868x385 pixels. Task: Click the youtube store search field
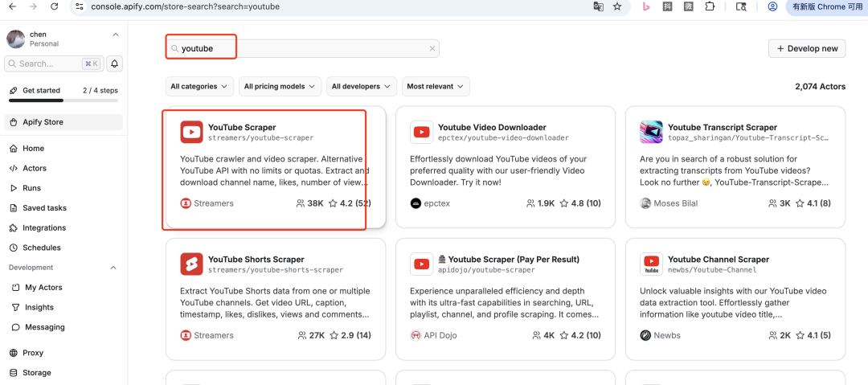click(305, 49)
